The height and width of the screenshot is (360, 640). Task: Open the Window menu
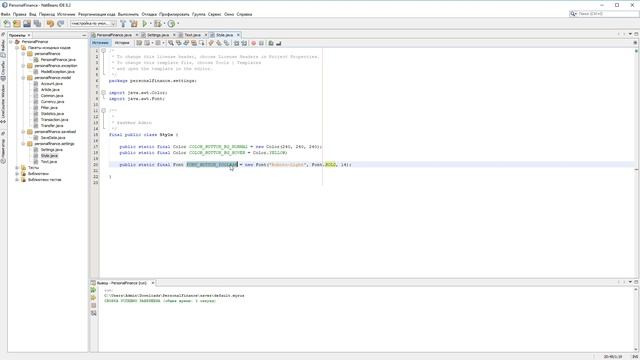229,14
